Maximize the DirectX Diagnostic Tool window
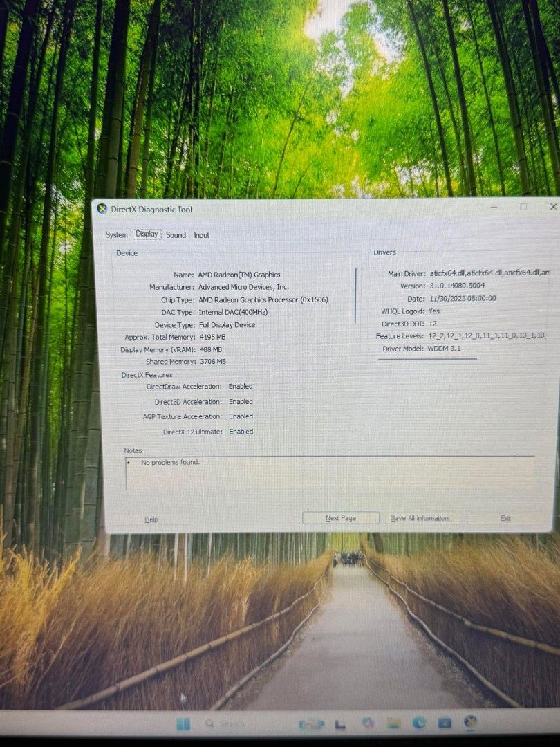The image size is (560, 747). pos(523,206)
